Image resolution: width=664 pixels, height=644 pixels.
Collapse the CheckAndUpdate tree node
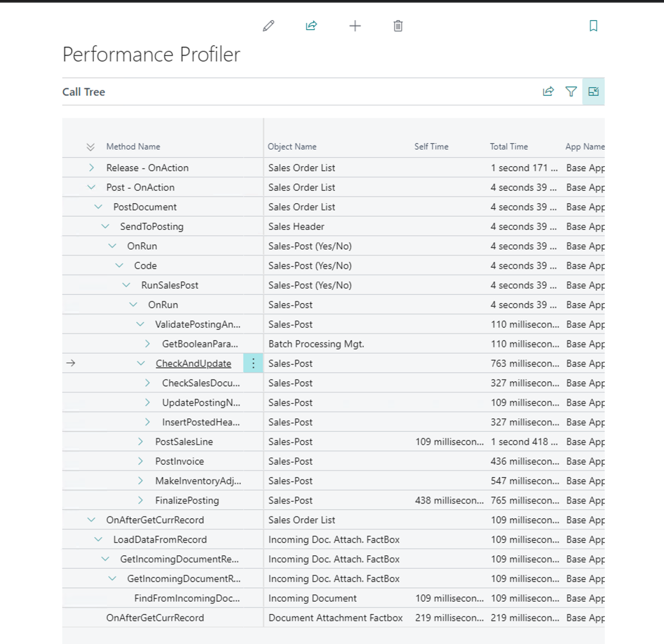[140, 363]
